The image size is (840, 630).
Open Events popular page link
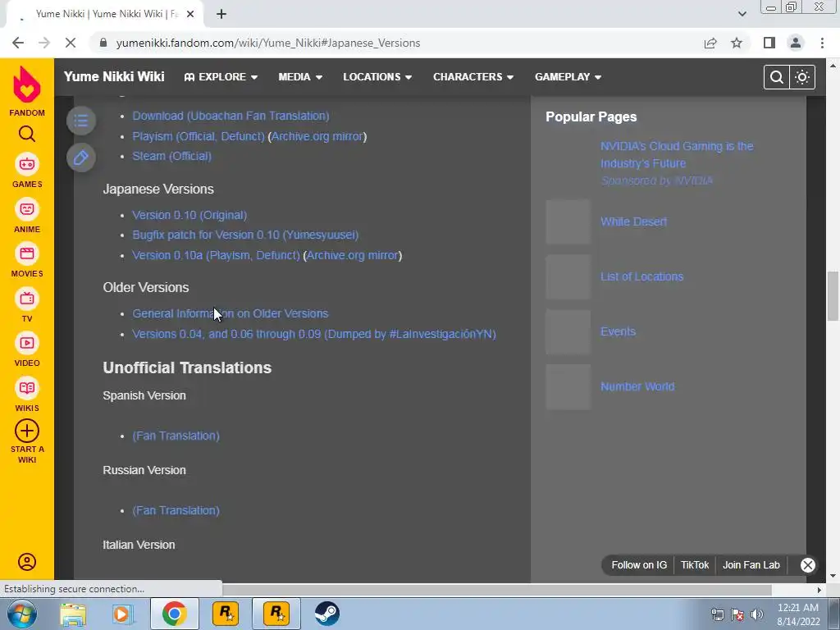point(618,331)
